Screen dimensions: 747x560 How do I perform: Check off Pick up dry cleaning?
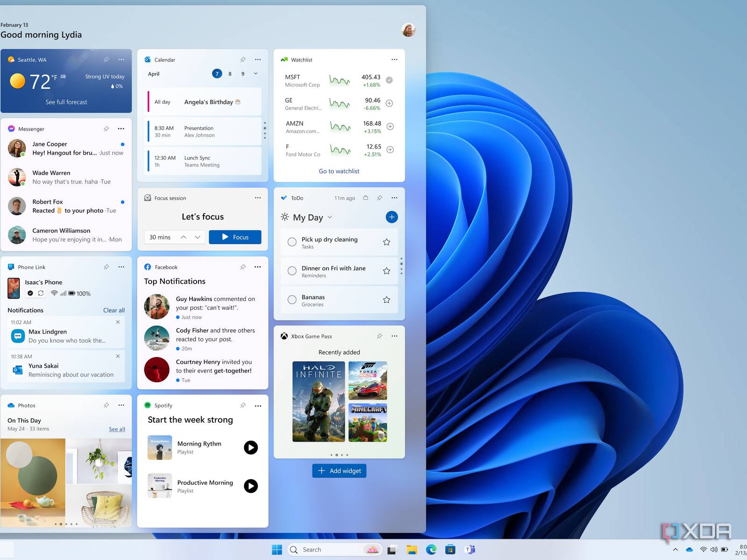292,242
